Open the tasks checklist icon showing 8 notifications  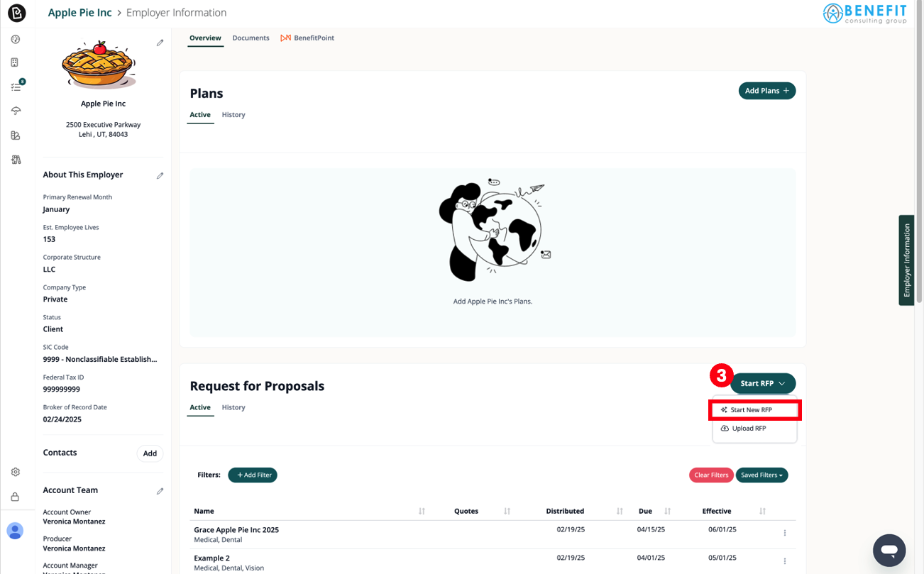(16, 85)
